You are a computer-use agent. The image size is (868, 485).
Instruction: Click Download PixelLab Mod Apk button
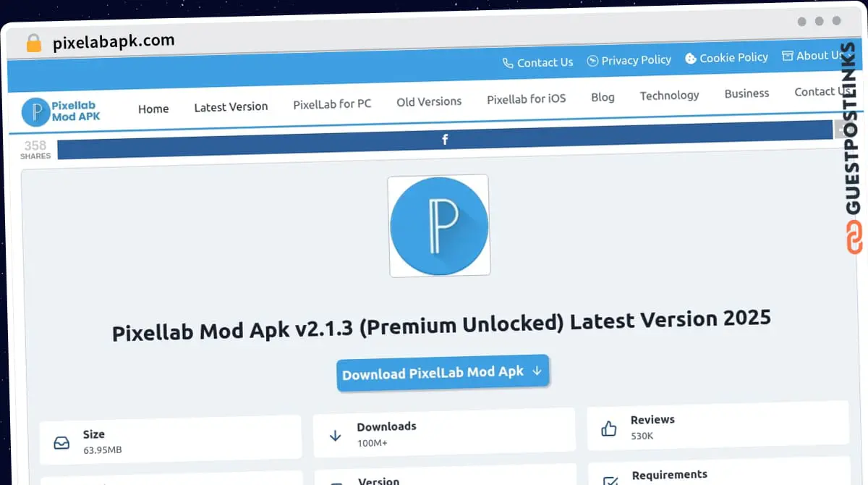pyautogui.click(x=443, y=373)
